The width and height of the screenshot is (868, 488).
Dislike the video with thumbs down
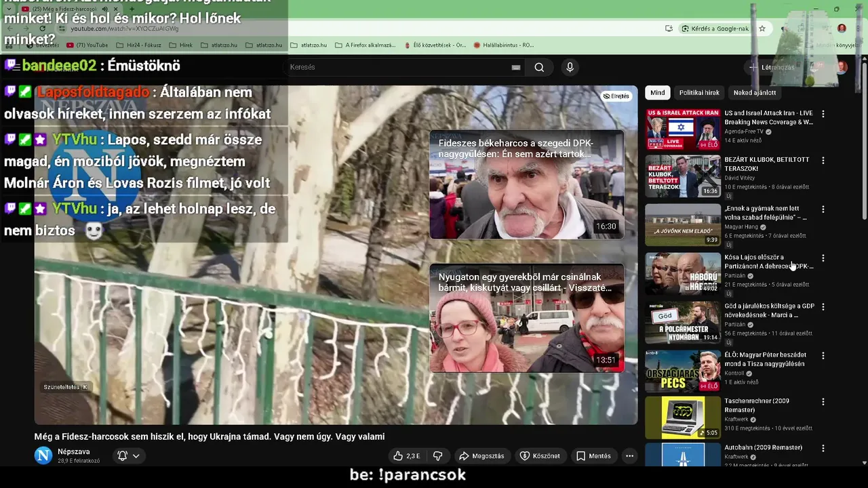(x=438, y=456)
